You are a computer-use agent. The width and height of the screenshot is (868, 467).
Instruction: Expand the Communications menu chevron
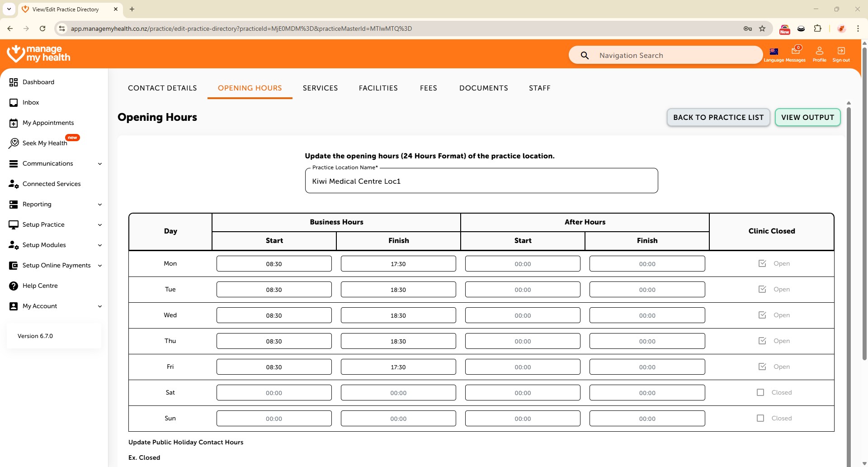(x=100, y=164)
